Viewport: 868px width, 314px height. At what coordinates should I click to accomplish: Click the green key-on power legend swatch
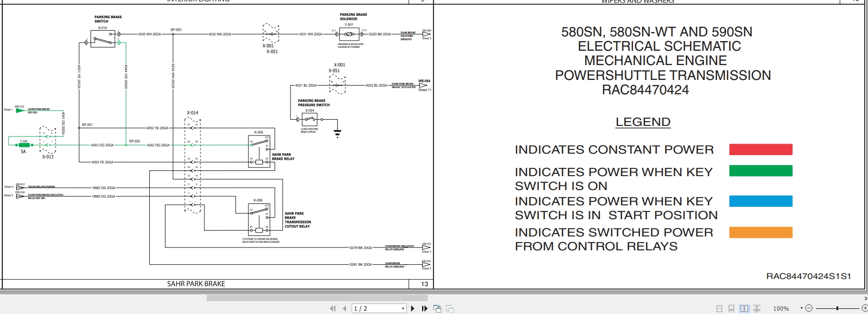pyautogui.click(x=760, y=171)
